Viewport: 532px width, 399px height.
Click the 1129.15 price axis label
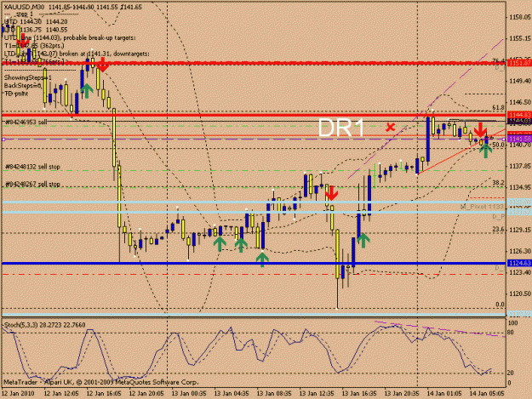click(x=520, y=230)
